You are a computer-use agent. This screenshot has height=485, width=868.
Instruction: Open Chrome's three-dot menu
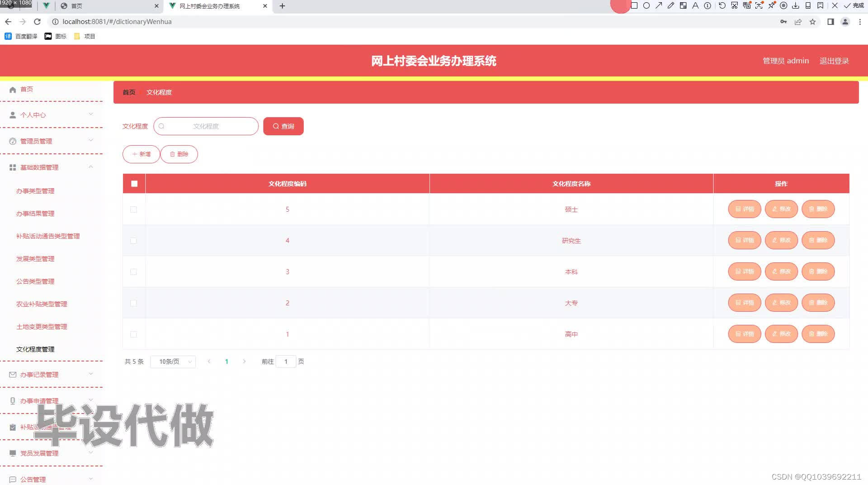[x=860, y=22]
